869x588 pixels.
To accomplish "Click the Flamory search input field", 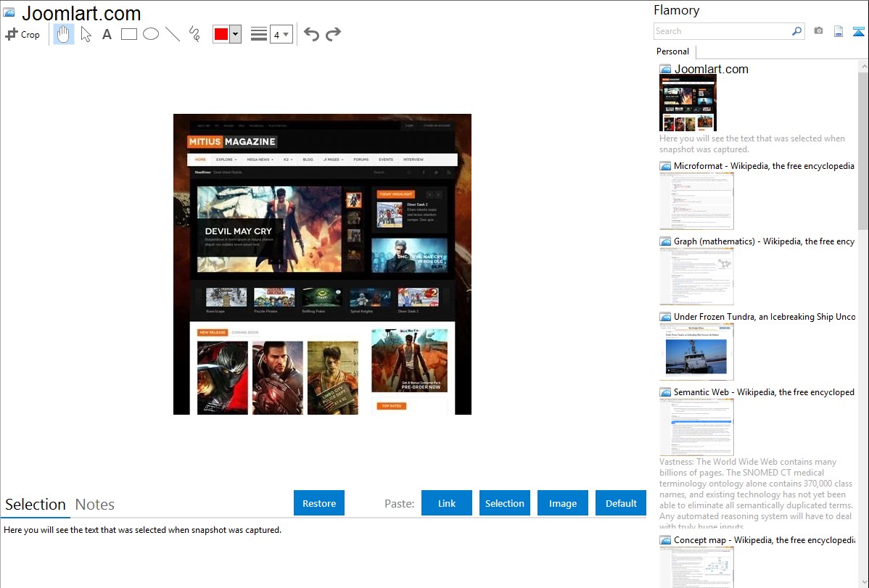I will coord(722,31).
